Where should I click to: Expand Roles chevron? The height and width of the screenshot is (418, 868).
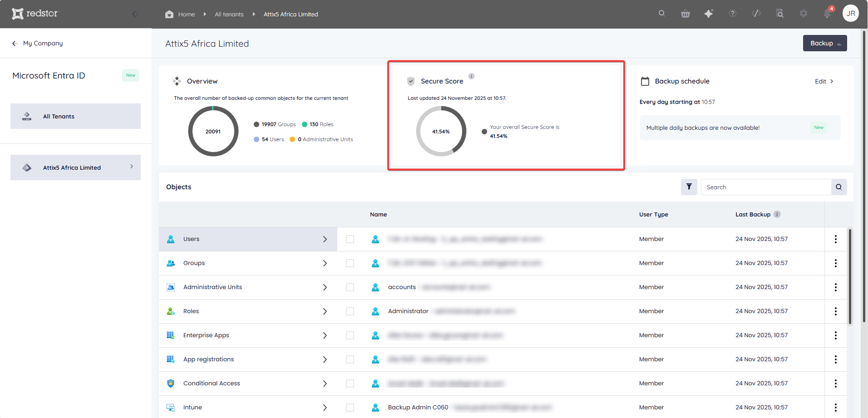point(325,311)
